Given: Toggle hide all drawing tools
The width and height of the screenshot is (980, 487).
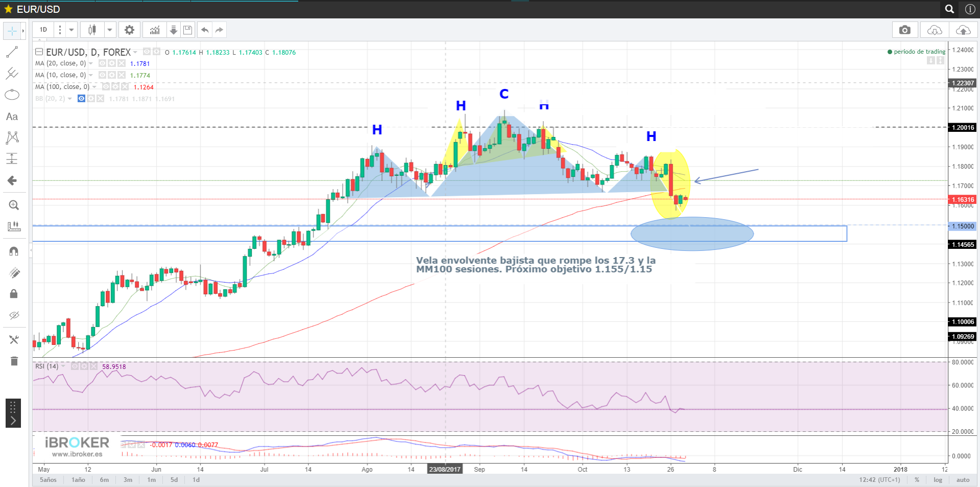Looking at the screenshot, I should (x=14, y=315).
